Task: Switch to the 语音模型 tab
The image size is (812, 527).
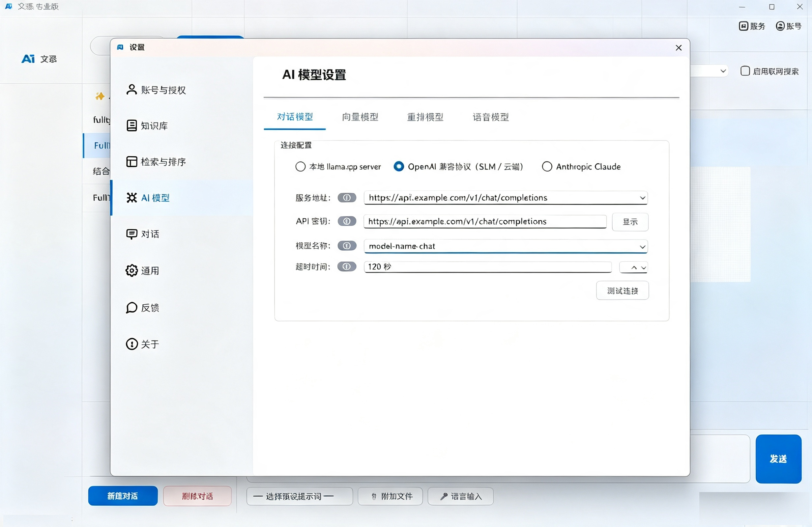Action: click(x=490, y=117)
